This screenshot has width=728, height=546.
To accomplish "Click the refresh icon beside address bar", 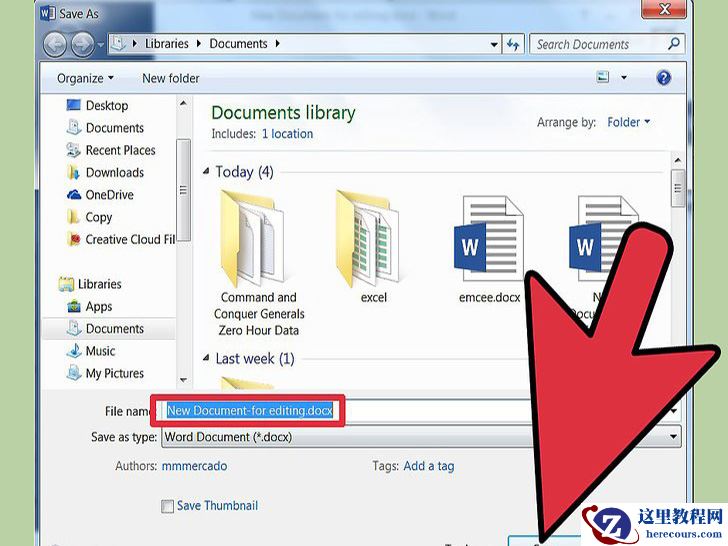I will click(x=513, y=44).
